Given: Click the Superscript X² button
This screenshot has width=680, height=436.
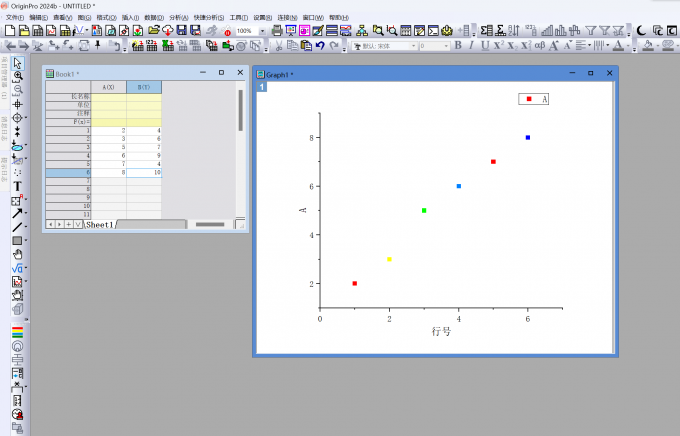Looking at the screenshot, I should pos(499,45).
